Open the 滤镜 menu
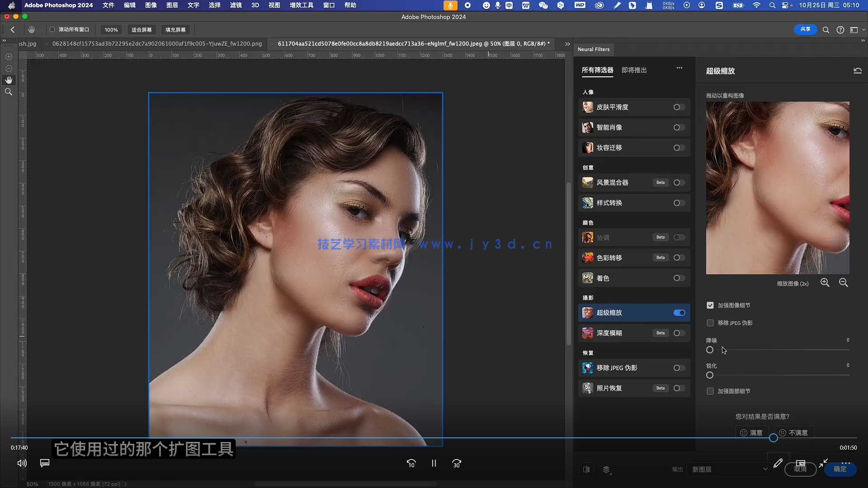The width and height of the screenshot is (868, 488). click(236, 5)
